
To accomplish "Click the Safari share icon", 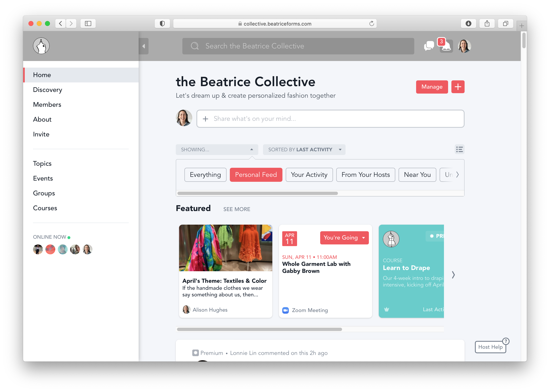I will [487, 23].
